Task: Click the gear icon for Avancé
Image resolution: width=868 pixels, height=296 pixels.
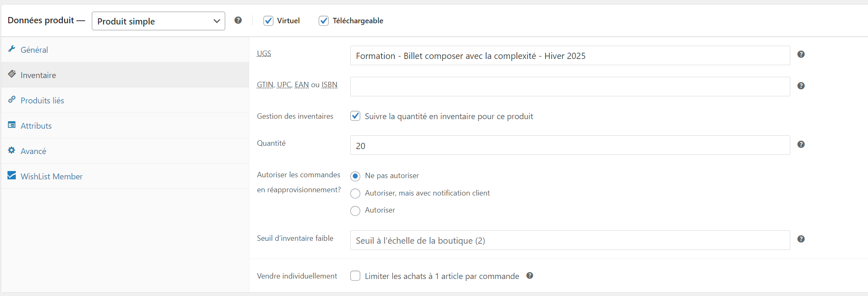Action: click(x=12, y=150)
